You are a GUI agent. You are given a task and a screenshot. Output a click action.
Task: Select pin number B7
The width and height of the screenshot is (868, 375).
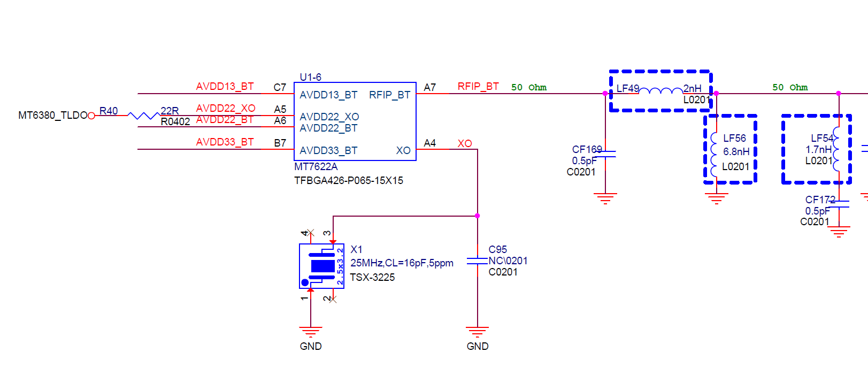click(280, 143)
